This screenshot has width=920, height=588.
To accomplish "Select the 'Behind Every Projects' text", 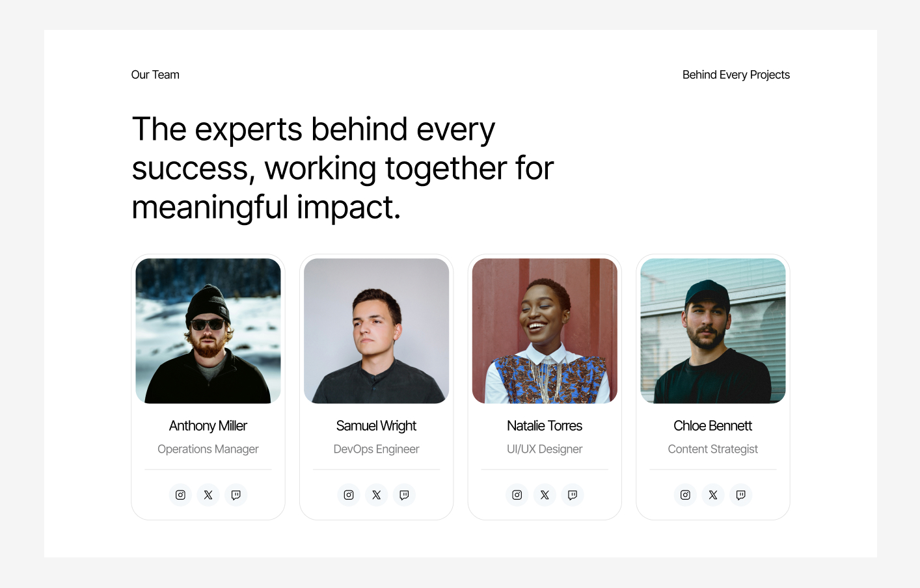I will [x=735, y=75].
